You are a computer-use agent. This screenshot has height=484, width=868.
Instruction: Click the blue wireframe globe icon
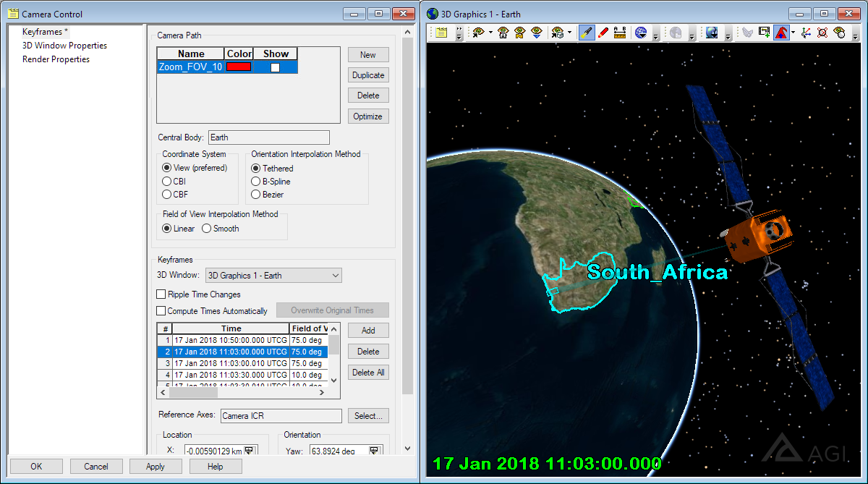coord(641,33)
